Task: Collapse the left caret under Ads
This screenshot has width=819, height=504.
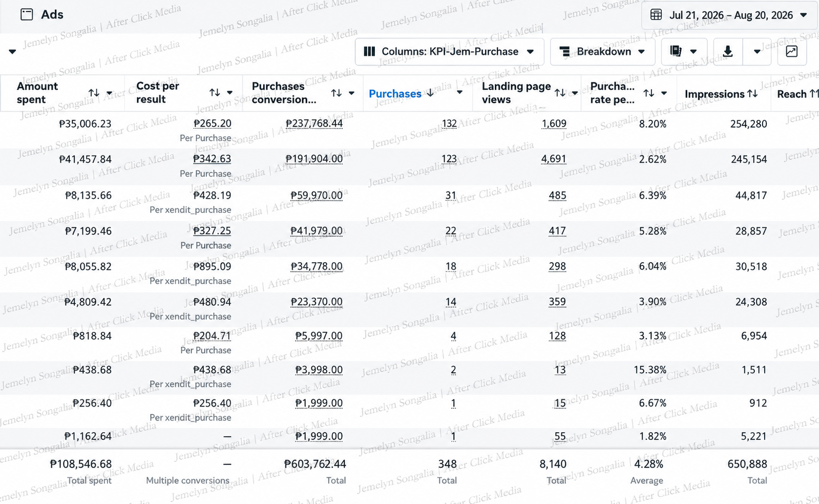Action: tap(12, 52)
